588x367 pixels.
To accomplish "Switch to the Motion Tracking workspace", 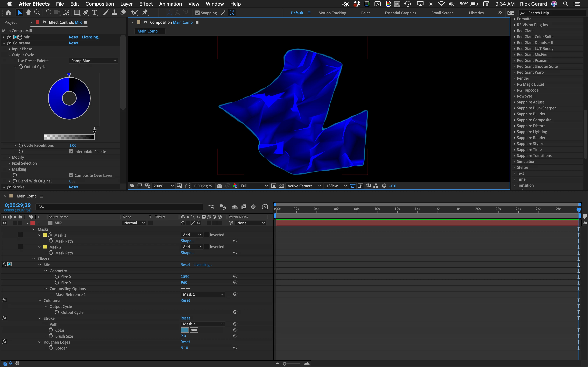I will [x=332, y=13].
